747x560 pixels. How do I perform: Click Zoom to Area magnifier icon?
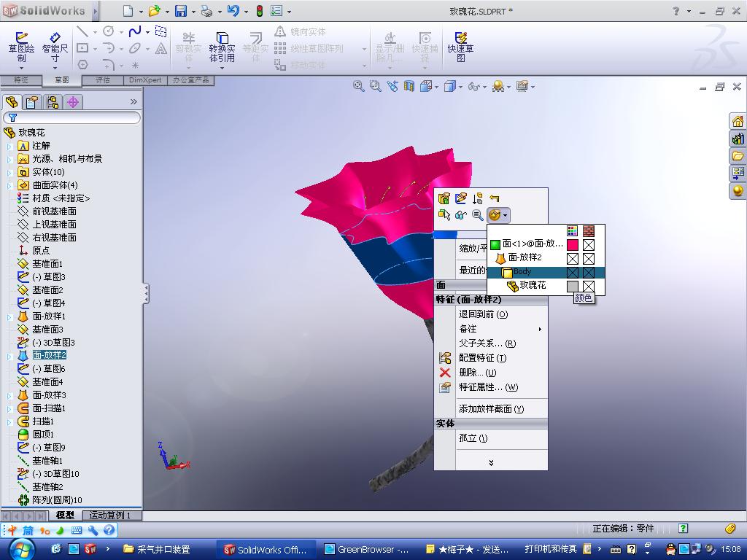(375, 86)
